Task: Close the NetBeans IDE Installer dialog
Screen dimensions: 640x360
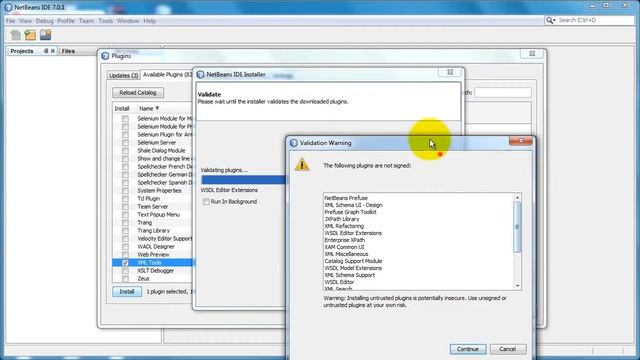Action: tap(450, 72)
